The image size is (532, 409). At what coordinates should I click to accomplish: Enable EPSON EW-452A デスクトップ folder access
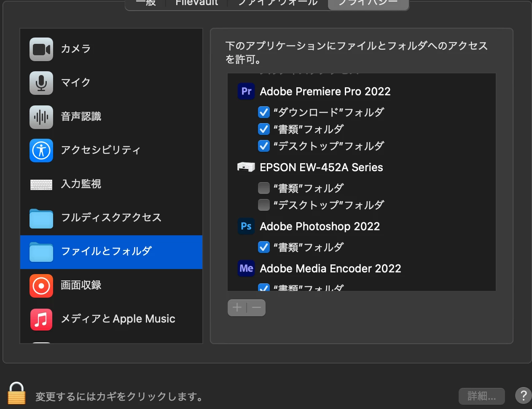click(264, 205)
